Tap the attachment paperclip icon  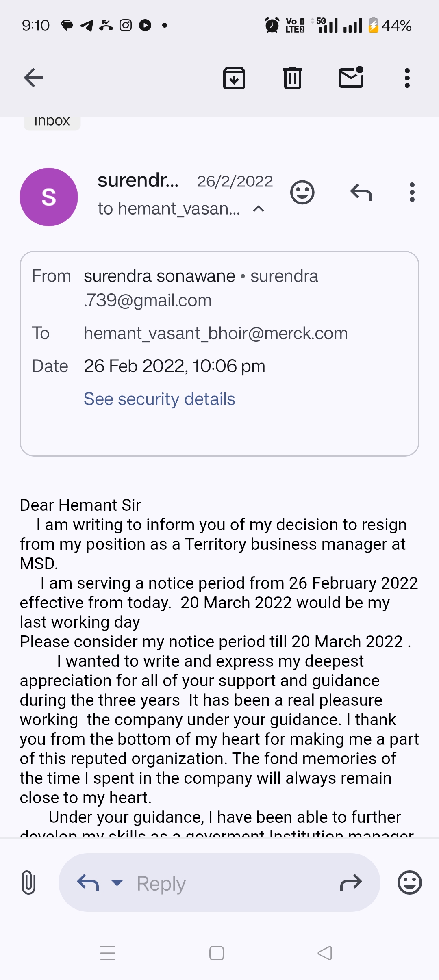point(28,882)
